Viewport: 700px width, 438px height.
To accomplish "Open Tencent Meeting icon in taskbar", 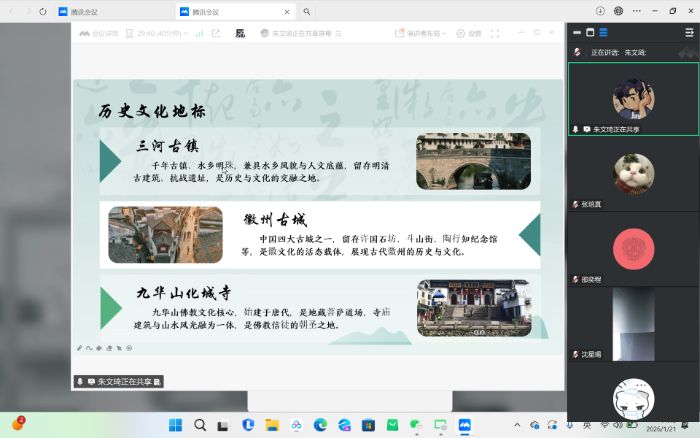I will pos(464,425).
